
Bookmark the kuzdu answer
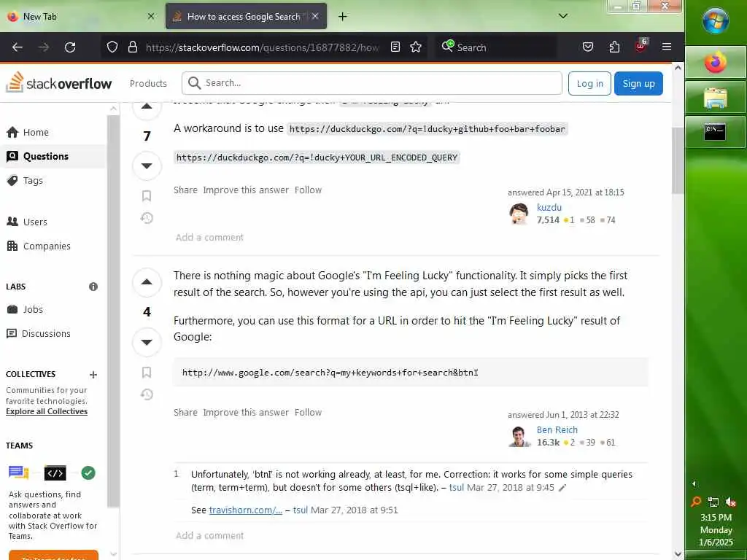pyautogui.click(x=147, y=195)
